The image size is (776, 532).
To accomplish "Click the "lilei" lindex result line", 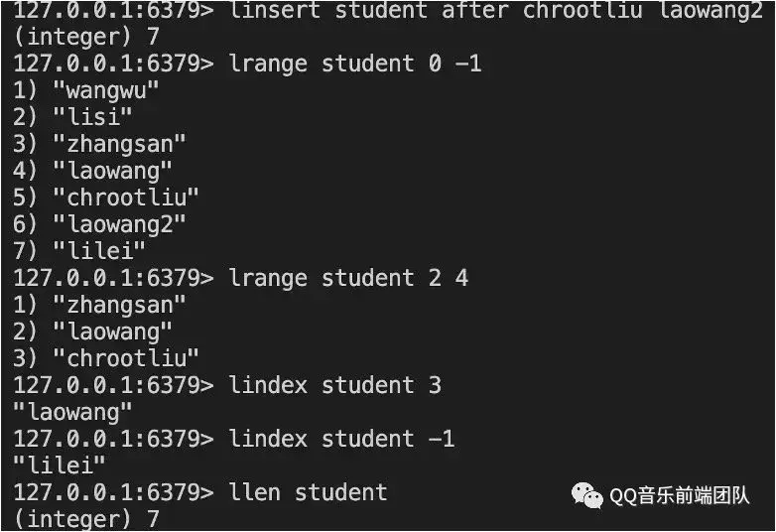I will point(60,465).
